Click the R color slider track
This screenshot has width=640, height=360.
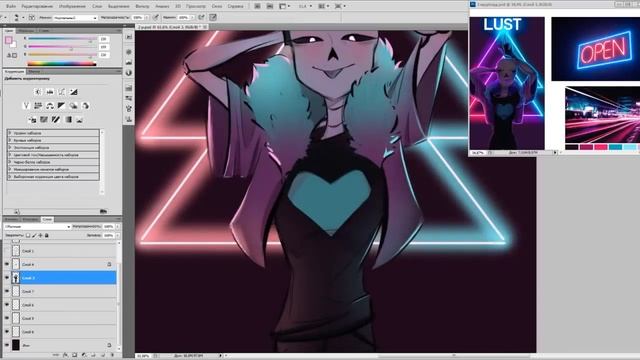[62, 38]
